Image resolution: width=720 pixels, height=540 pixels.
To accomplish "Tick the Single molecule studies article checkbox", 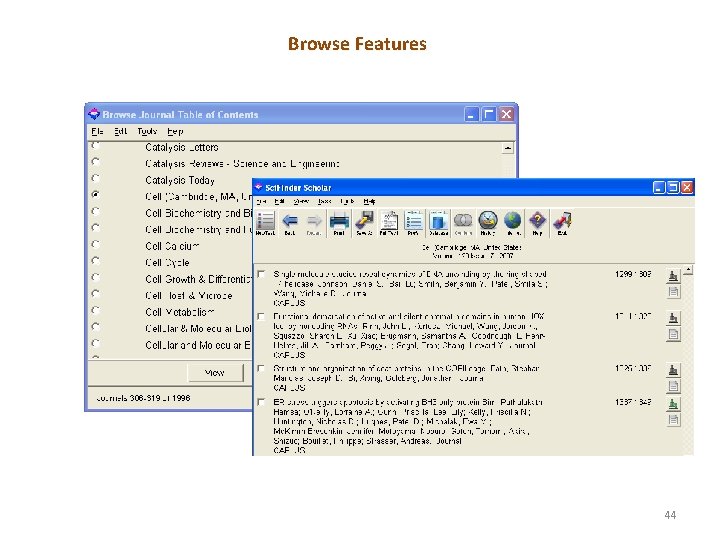I will click(x=261, y=274).
